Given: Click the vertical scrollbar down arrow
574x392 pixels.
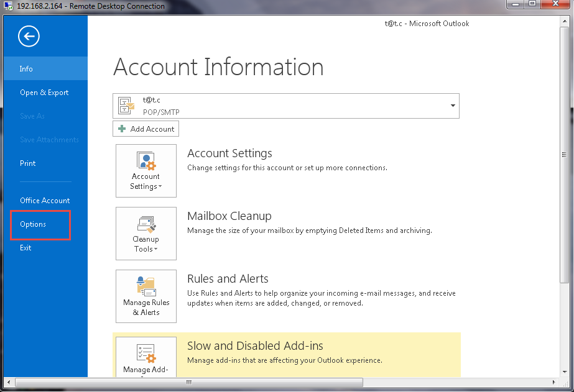Looking at the screenshot, I should click(565, 372).
